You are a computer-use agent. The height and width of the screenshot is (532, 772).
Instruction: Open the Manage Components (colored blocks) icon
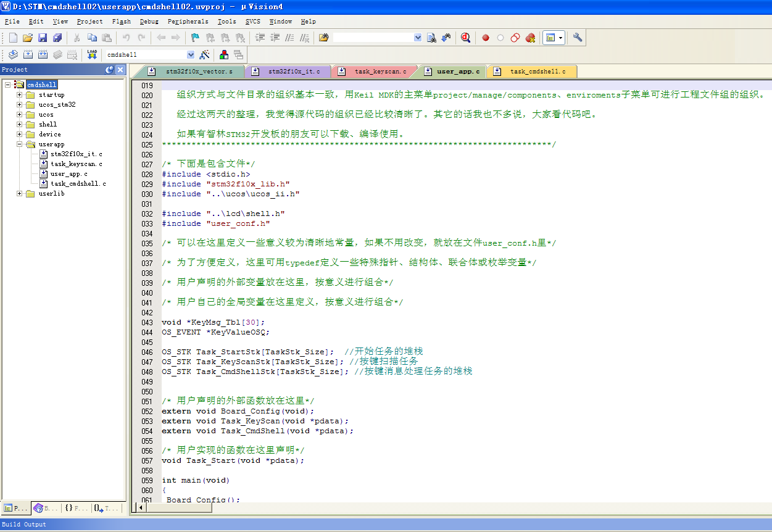(x=223, y=54)
